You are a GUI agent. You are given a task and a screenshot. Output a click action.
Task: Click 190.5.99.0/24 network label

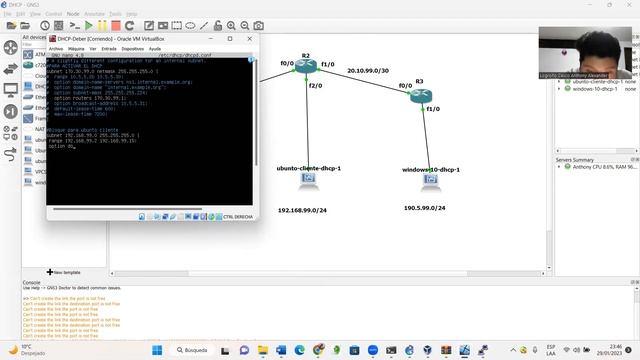point(424,208)
